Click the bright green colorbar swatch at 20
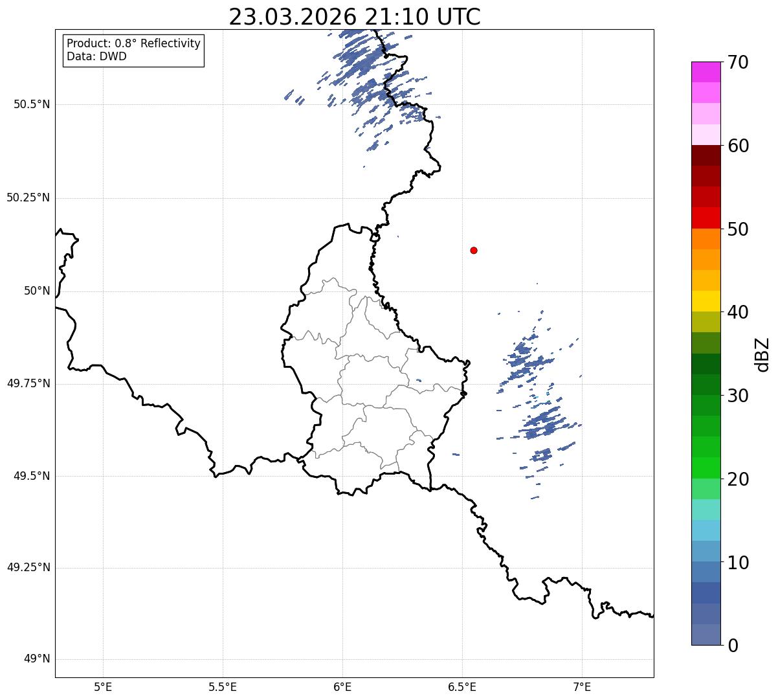Screen dimensions: 778x700 point(706,468)
